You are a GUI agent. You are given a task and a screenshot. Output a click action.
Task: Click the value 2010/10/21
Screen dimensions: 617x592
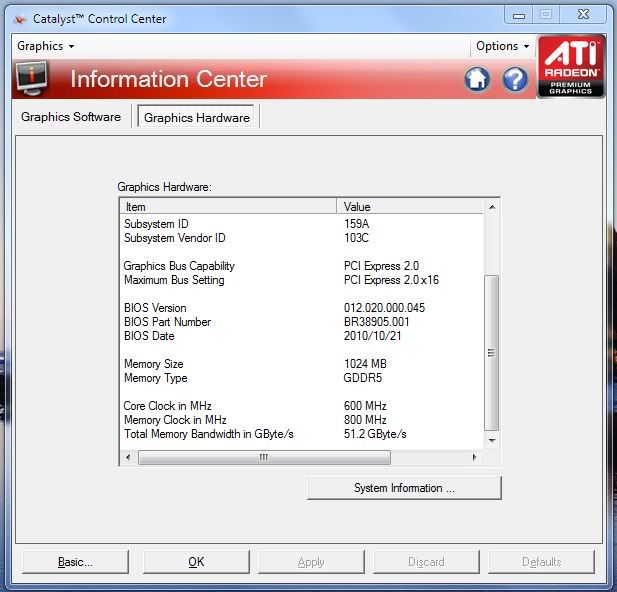(373, 336)
